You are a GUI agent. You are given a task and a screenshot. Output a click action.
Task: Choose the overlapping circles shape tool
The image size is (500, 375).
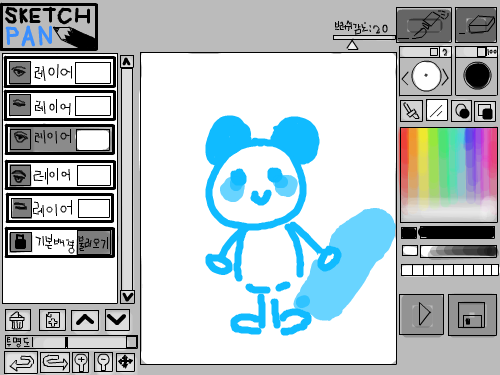coord(462,111)
